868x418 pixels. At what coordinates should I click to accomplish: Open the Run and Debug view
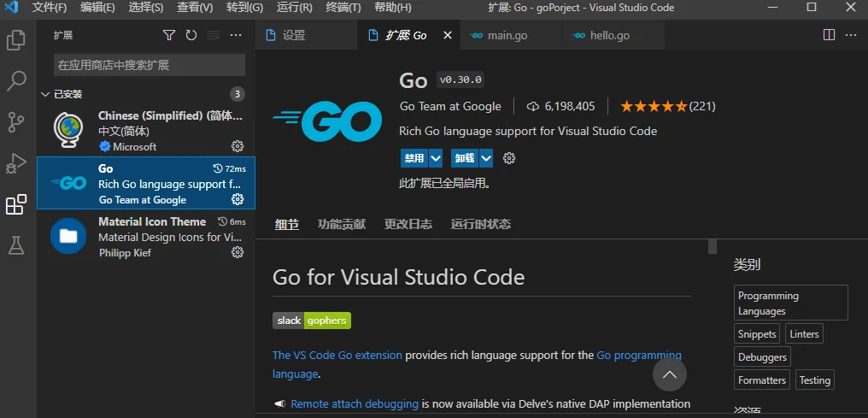coord(15,162)
